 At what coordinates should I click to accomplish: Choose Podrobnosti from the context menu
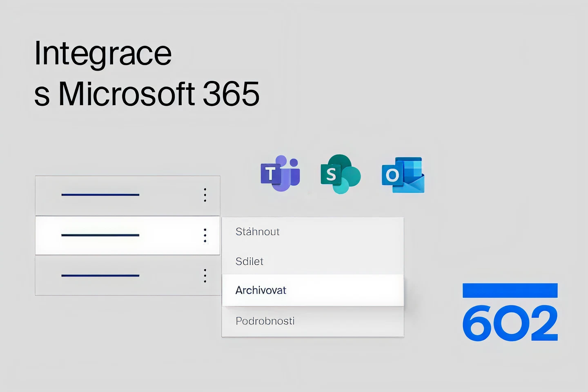click(x=265, y=321)
